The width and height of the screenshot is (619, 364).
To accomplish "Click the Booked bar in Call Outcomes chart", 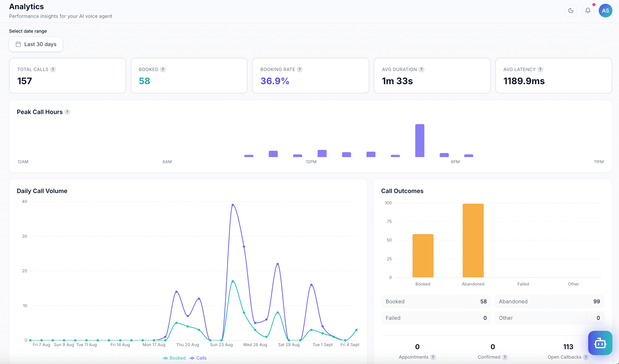I will point(423,256).
